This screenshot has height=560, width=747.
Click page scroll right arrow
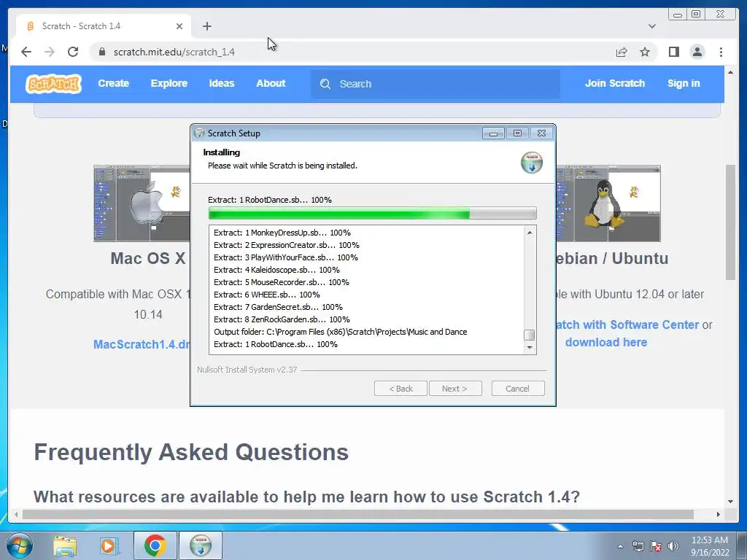(718, 514)
